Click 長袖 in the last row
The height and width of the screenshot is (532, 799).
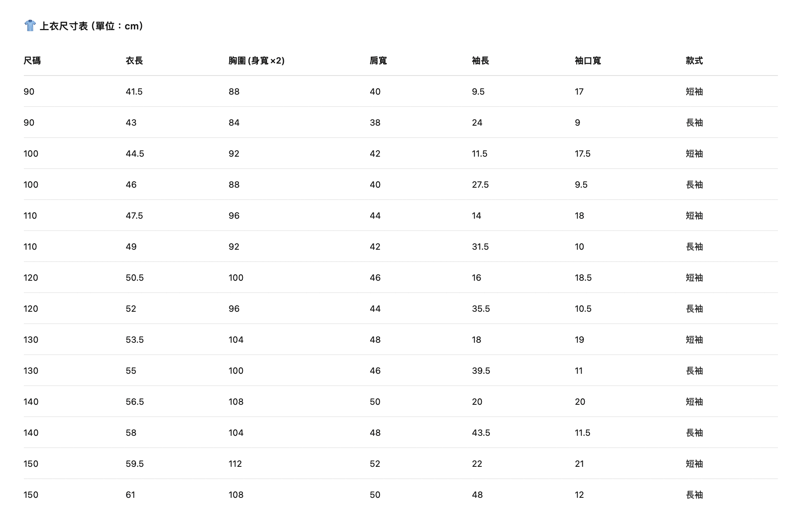(694, 495)
